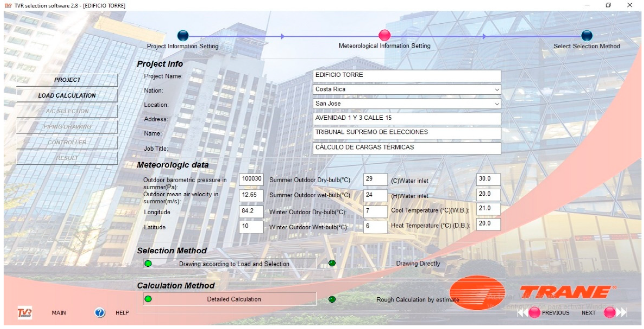The width and height of the screenshot is (644, 329).
Task: Select Drawing according to Load and Selection
Action: [x=148, y=263]
